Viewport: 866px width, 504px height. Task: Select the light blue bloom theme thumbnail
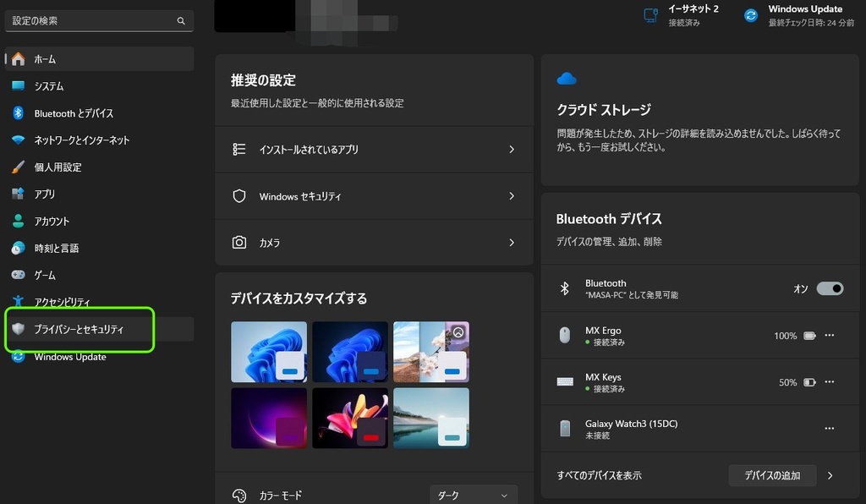click(269, 352)
